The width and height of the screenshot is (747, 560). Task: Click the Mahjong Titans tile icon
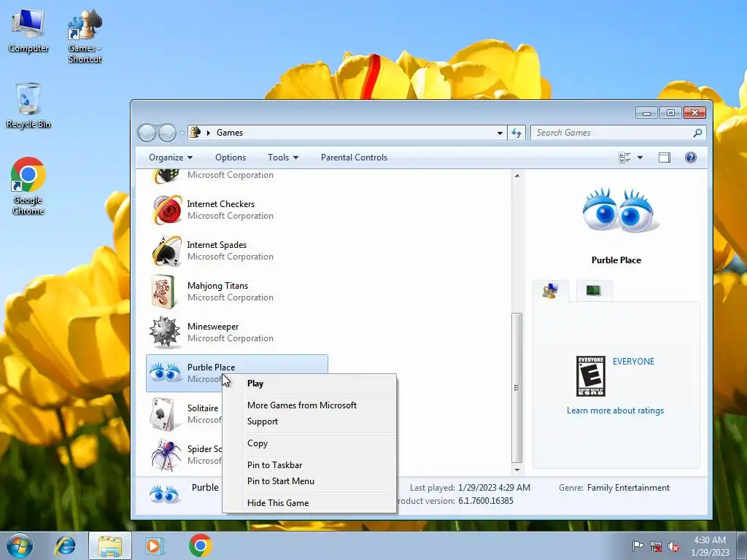[x=163, y=292]
